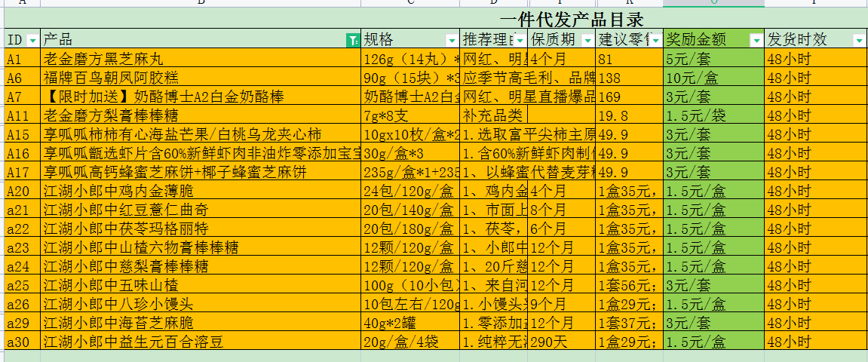Select cell 江湖小郎中益生元百合溶豆
The image size is (868, 362).
pyautogui.click(x=201, y=342)
